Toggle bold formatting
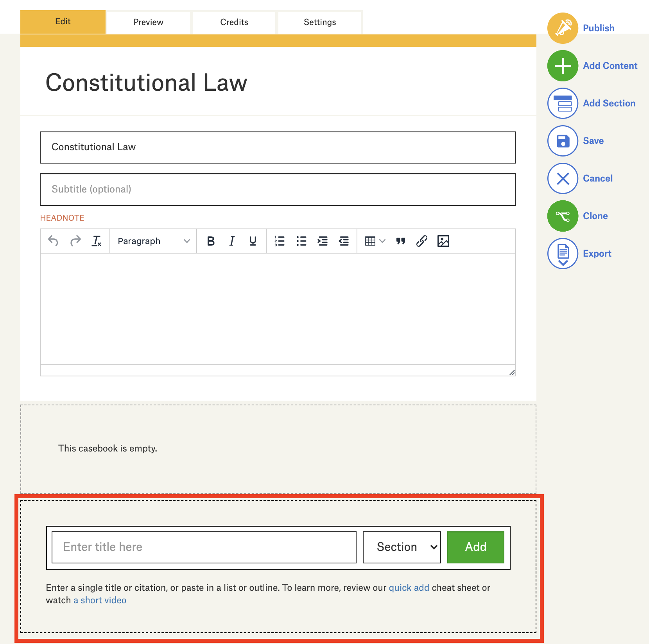 [x=211, y=241]
